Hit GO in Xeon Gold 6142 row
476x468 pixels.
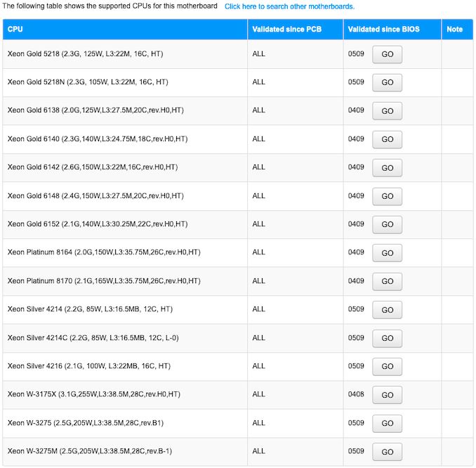click(387, 168)
